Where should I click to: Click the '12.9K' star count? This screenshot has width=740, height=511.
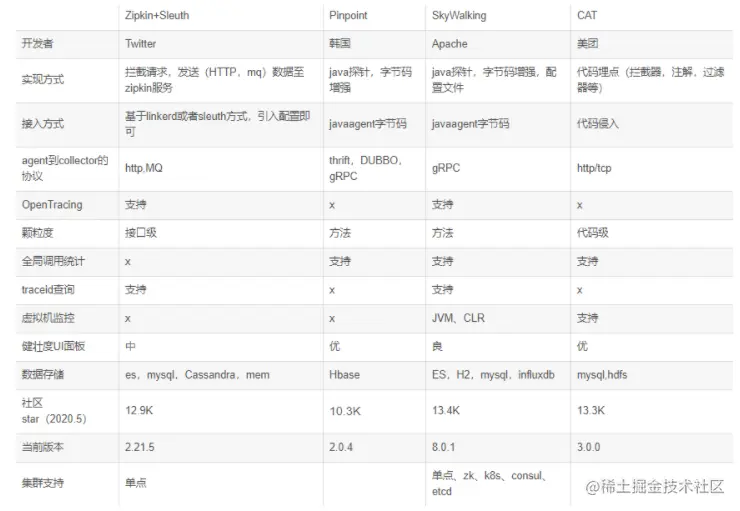pyautogui.click(x=139, y=410)
